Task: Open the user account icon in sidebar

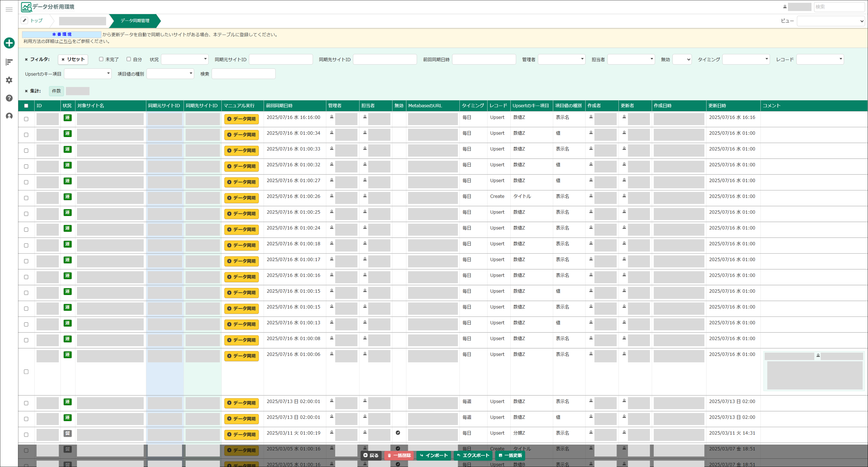Action: pyautogui.click(x=9, y=116)
